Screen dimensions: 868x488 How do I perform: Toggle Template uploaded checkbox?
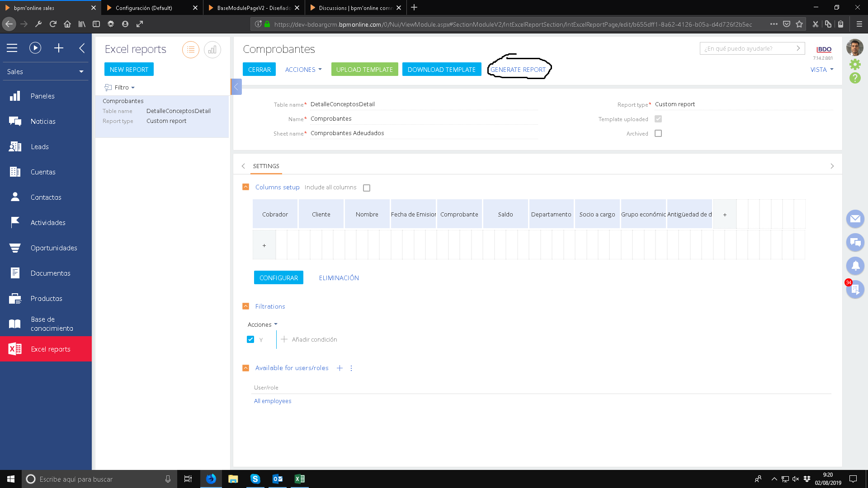point(658,119)
